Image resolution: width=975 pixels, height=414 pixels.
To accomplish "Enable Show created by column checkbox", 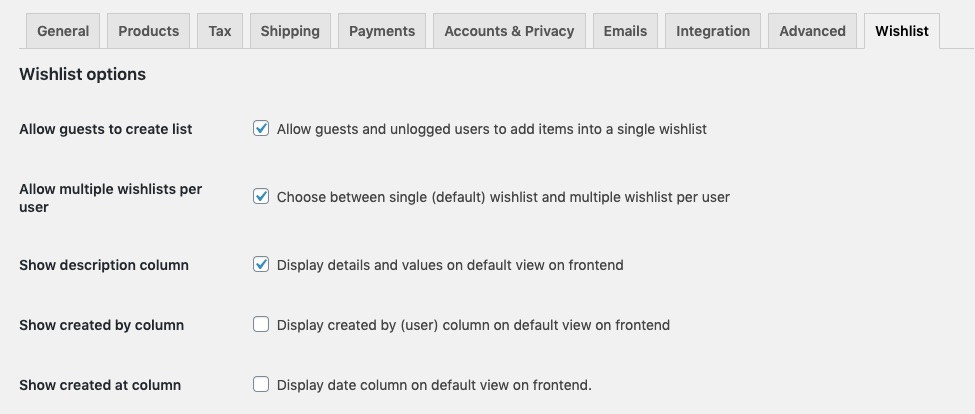I will [x=261, y=324].
